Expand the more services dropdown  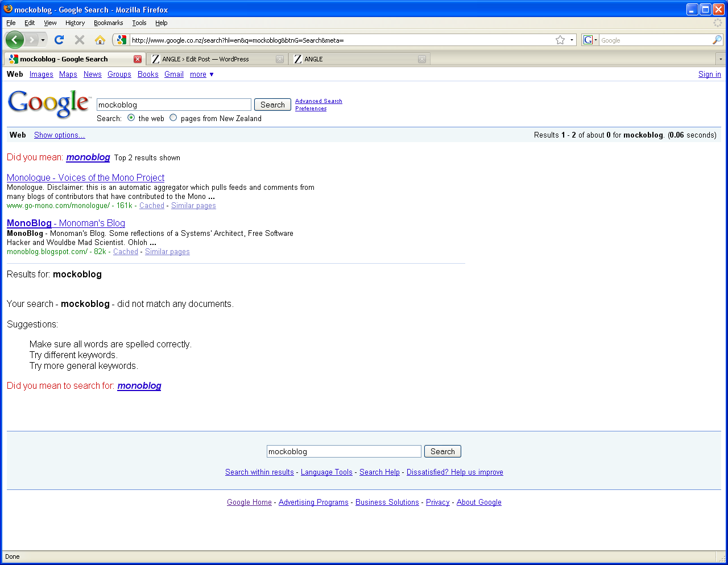(x=202, y=74)
